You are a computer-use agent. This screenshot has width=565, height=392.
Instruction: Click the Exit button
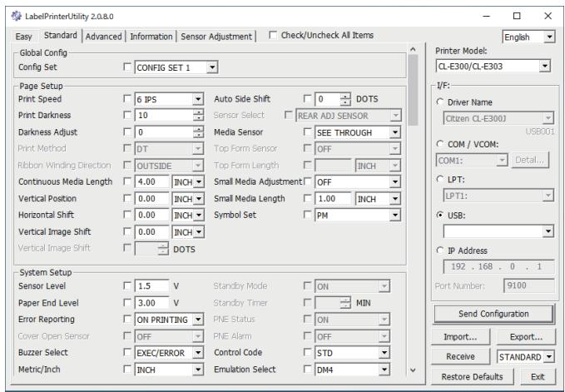pyautogui.click(x=538, y=377)
